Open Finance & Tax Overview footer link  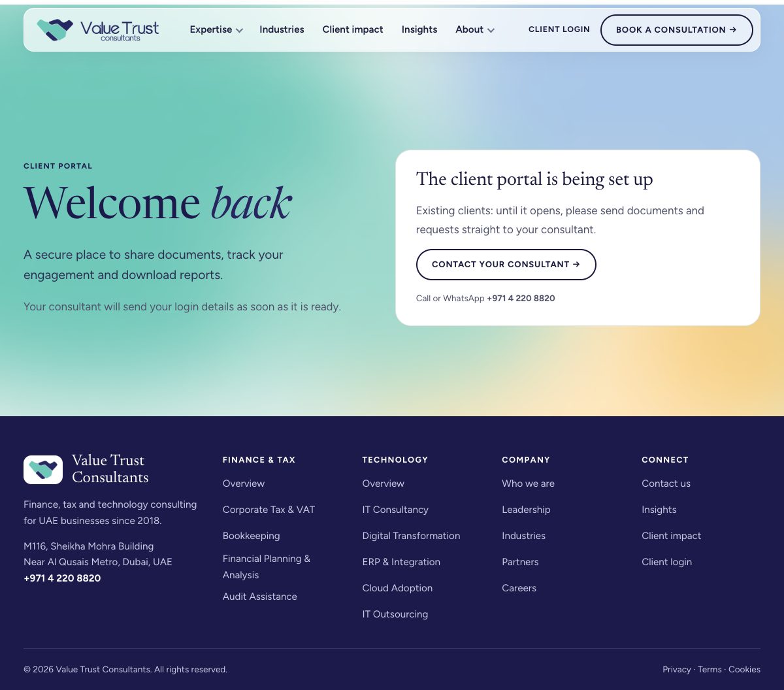point(244,484)
